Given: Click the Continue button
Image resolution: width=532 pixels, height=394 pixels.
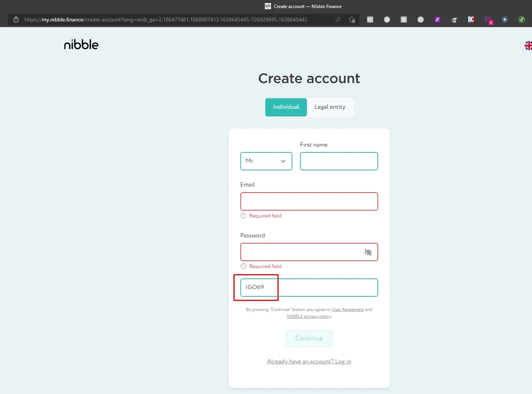Looking at the screenshot, I should coord(309,338).
